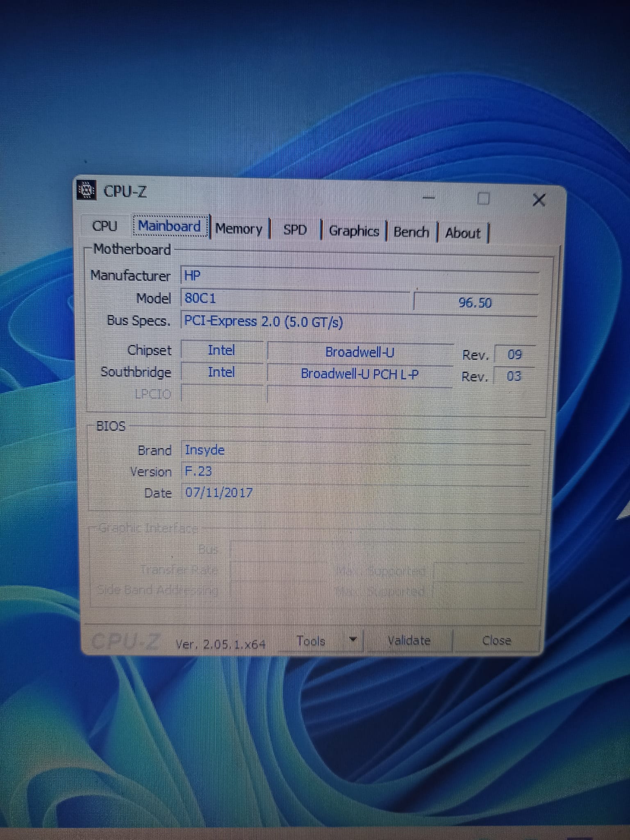Click the Validate button
This screenshot has width=630, height=840.
coord(409,640)
